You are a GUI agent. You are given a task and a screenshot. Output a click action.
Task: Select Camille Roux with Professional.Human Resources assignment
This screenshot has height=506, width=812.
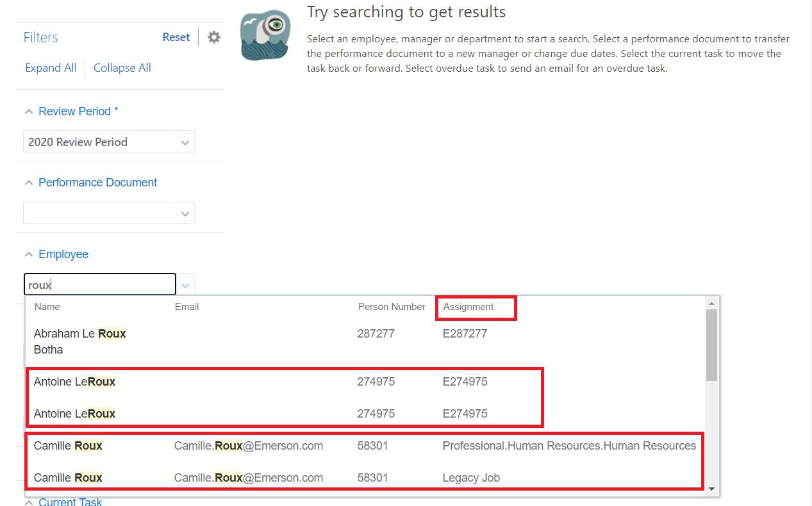[365, 446]
